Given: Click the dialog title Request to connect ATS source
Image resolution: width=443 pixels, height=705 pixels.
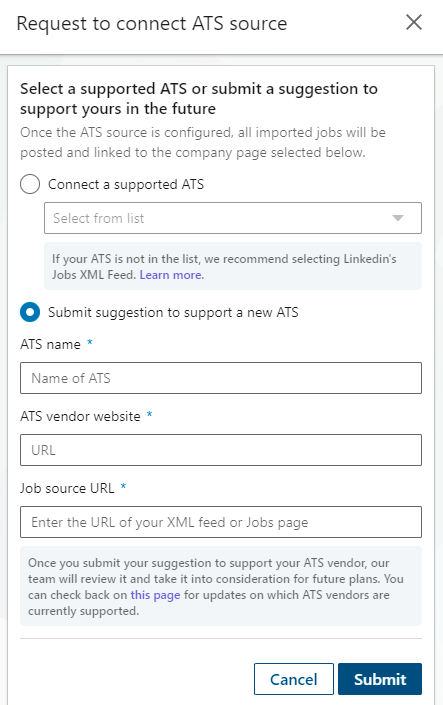Looking at the screenshot, I should click(152, 23).
